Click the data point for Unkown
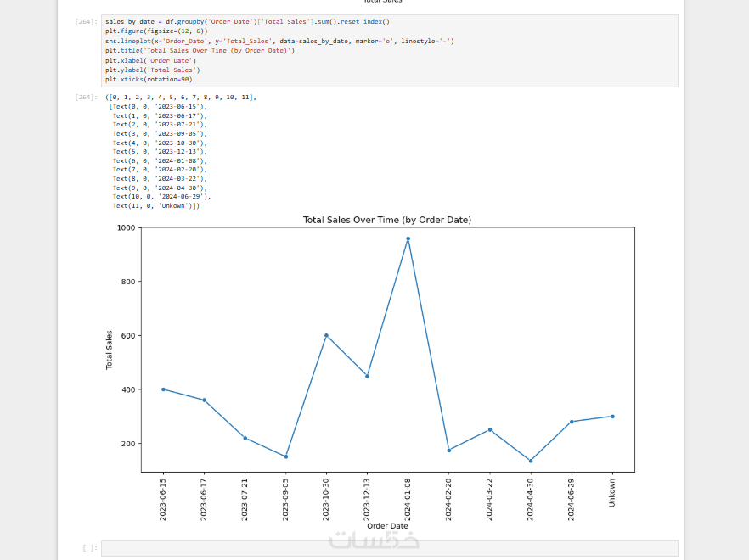 click(x=612, y=417)
